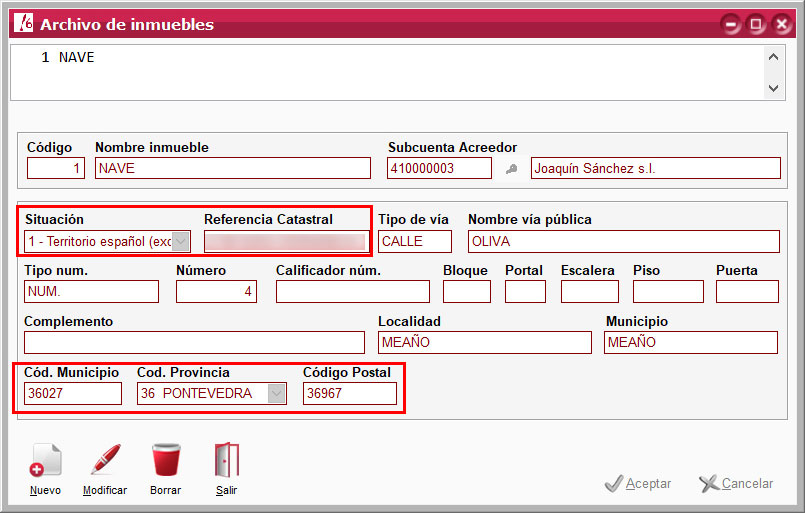Image resolution: width=805 pixels, height=513 pixels.
Task: Focus the Referencia Catastral field
Action: coord(285,241)
